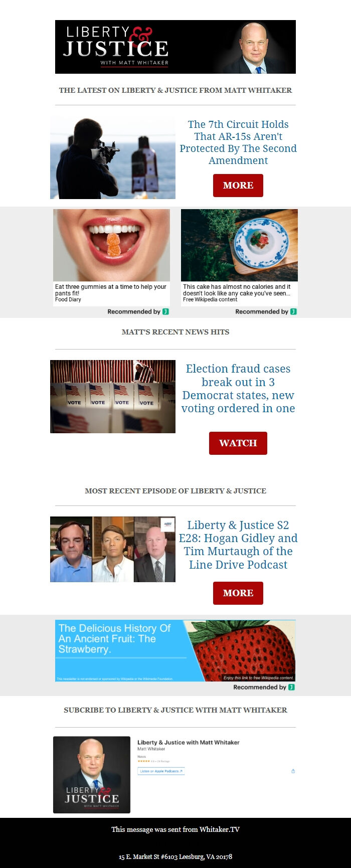Open the no-calorie cake ad image
Screen dimensions: 351x868
(x=239, y=245)
